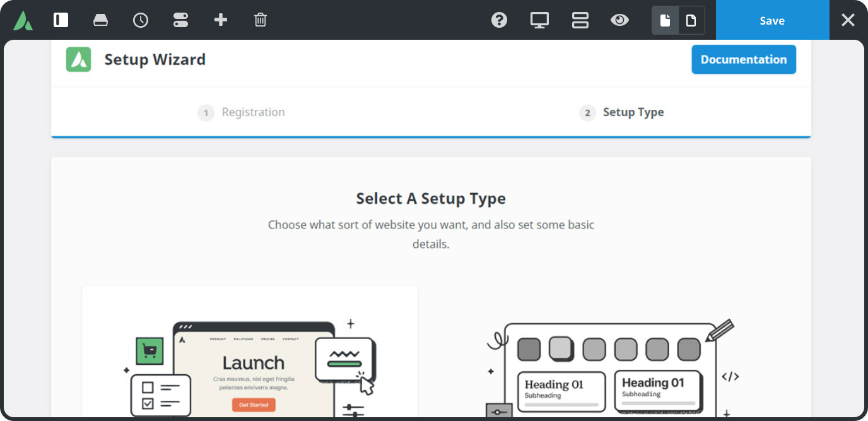Click the trash icon to clear layout
This screenshot has width=868, height=421.
coord(261,20)
